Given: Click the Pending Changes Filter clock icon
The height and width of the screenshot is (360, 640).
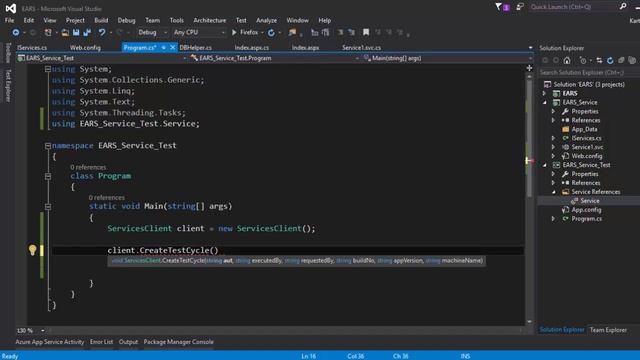Looking at the screenshot, I should (583, 60).
